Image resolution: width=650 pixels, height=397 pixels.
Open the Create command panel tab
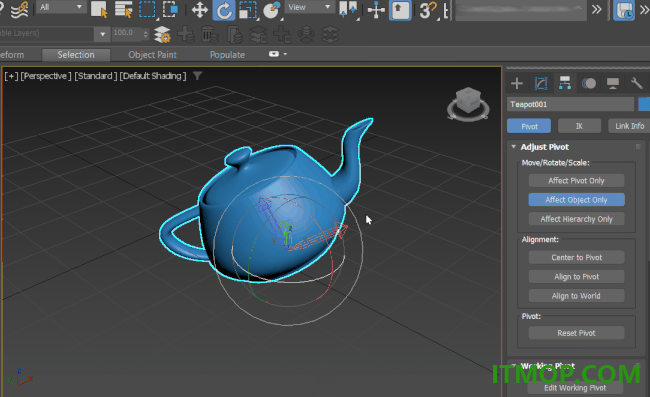click(517, 84)
